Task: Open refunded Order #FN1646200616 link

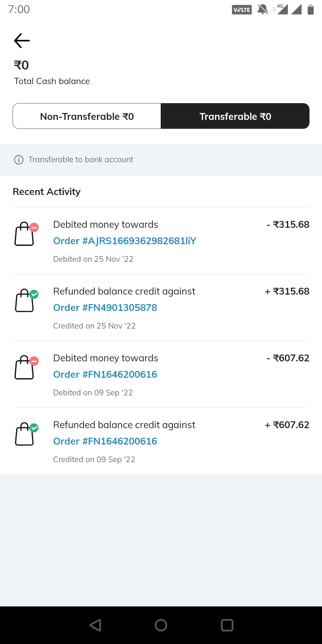Action: (105, 441)
